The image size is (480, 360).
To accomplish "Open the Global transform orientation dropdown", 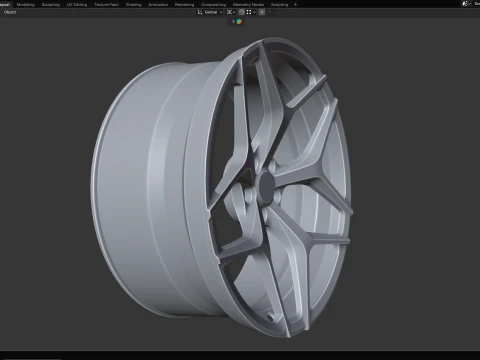I will 210,12.
